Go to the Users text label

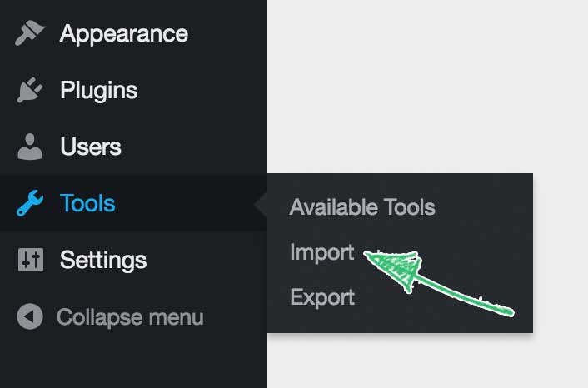tap(91, 147)
